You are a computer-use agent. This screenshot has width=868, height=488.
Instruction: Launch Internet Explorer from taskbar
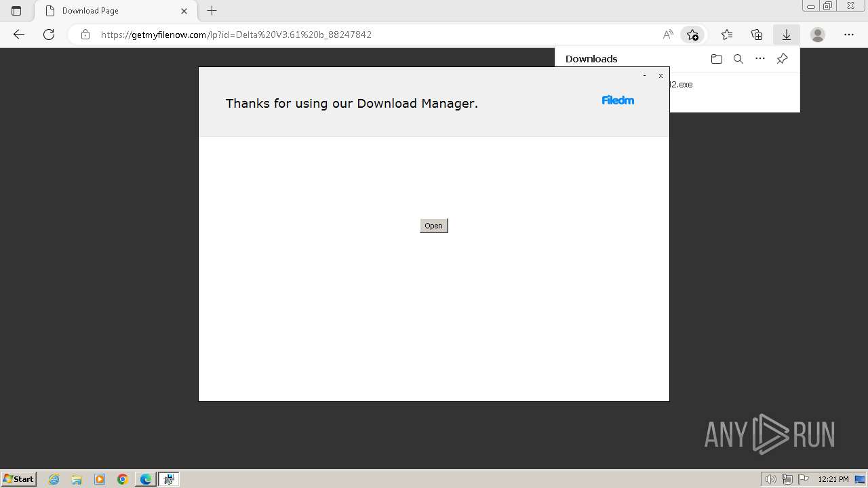(54, 479)
